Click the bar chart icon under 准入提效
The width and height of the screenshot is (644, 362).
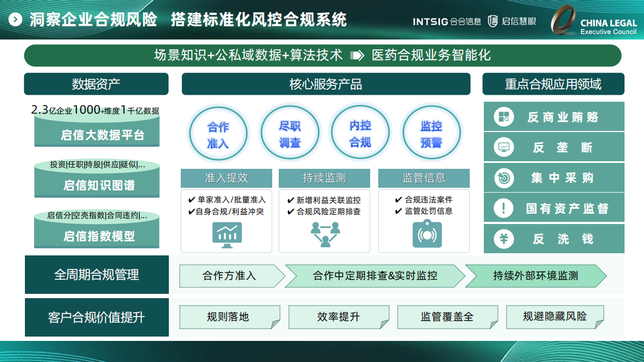[x=227, y=234]
